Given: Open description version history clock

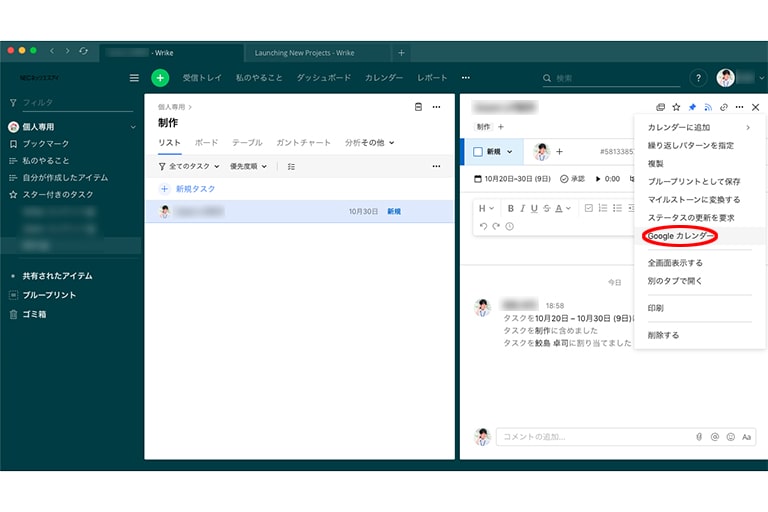Looking at the screenshot, I should pos(509,226).
